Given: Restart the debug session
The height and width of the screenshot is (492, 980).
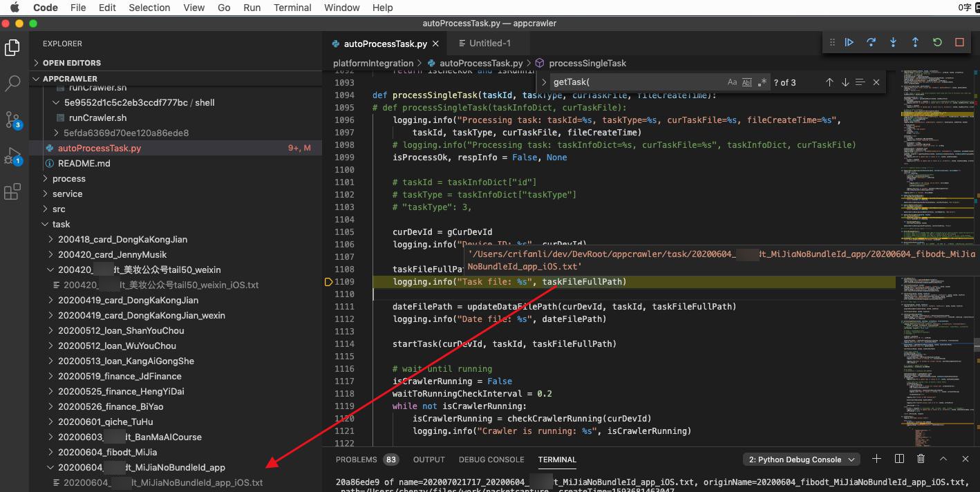Looking at the screenshot, I should pos(937,42).
